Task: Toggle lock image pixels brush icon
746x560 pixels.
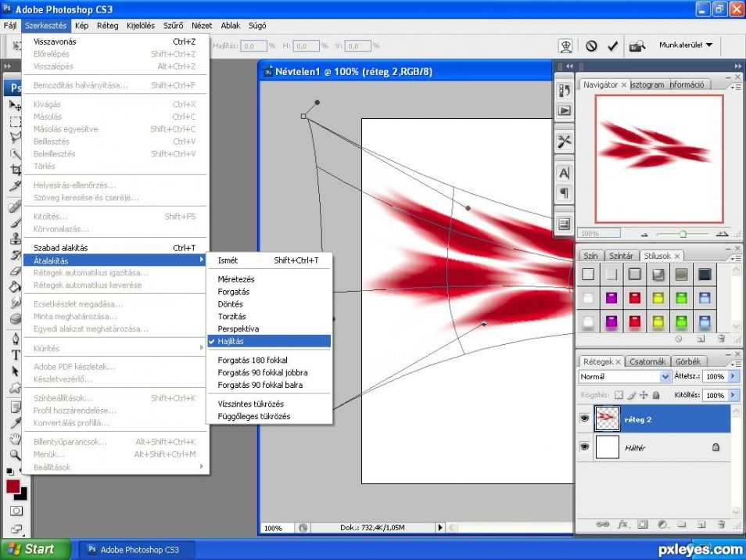Action: click(x=631, y=395)
